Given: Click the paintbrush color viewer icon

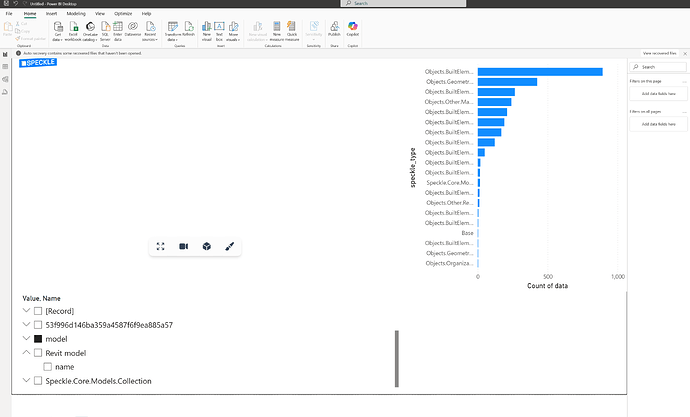Looking at the screenshot, I should pyautogui.click(x=229, y=246).
